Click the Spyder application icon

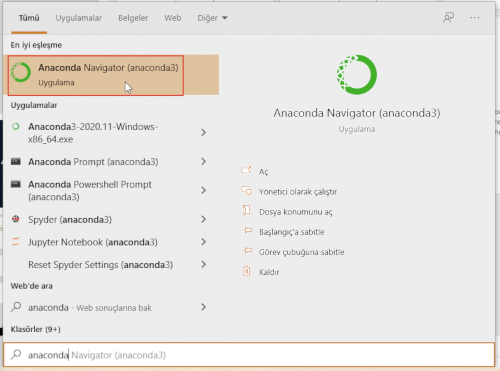point(16,219)
